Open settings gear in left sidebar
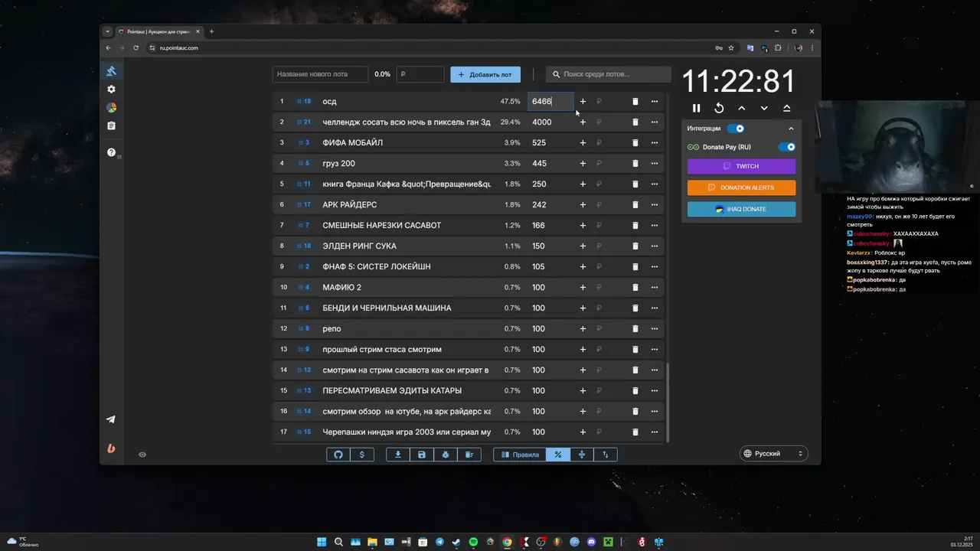 pyautogui.click(x=111, y=90)
